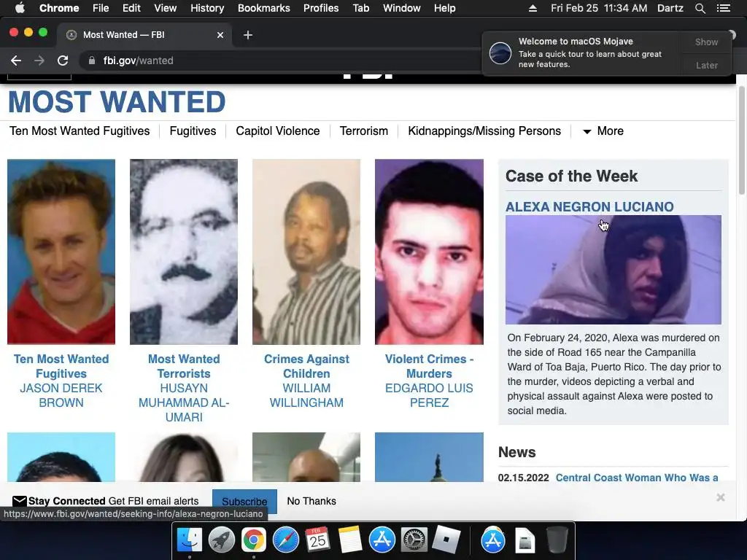The image size is (747, 560).
Task: Reload the FBI page
Action: click(63, 61)
